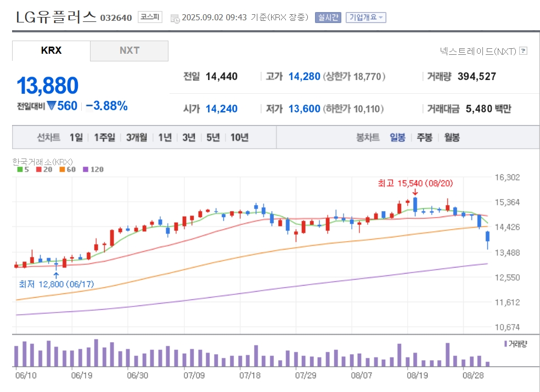Show the 월봉 monthly candle chart
The height and width of the screenshot is (392, 540).
(452, 138)
